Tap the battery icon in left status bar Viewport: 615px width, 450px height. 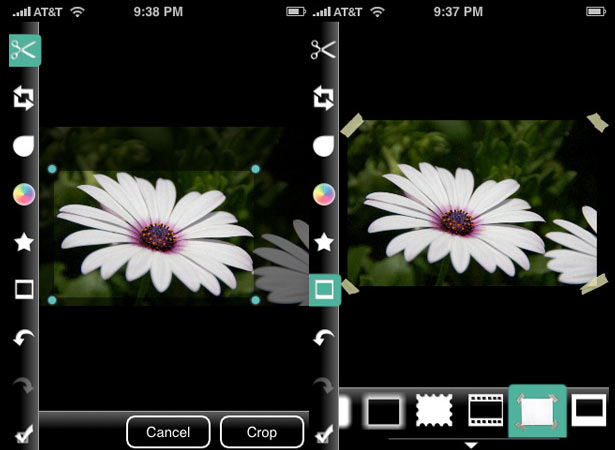pos(296,12)
